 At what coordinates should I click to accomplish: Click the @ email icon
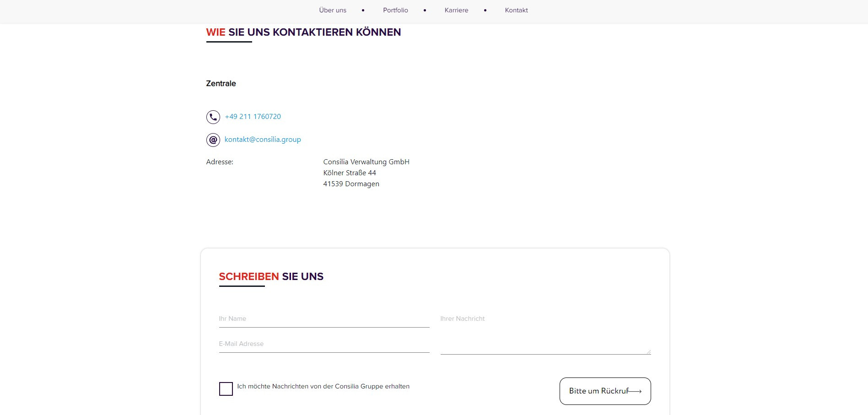[213, 140]
